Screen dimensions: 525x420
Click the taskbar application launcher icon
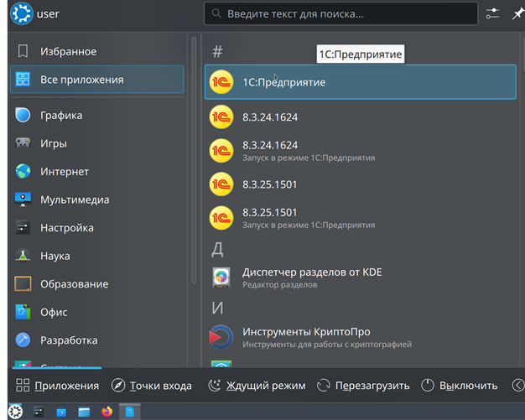15,412
